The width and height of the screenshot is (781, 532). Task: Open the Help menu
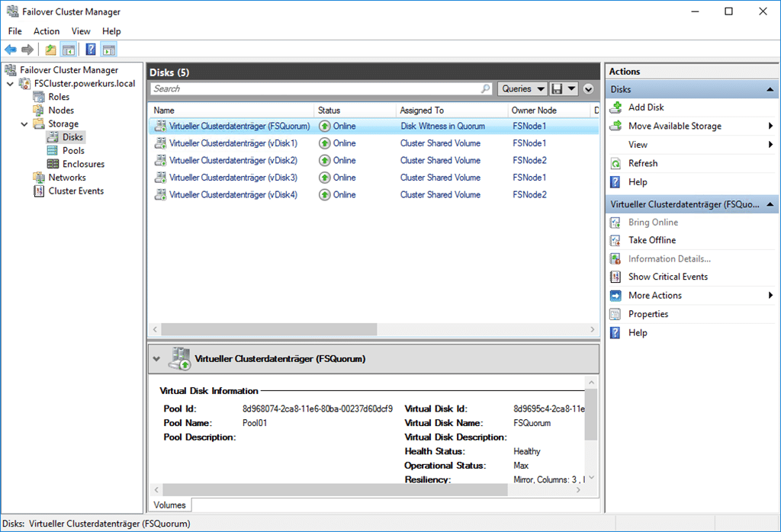(x=111, y=30)
